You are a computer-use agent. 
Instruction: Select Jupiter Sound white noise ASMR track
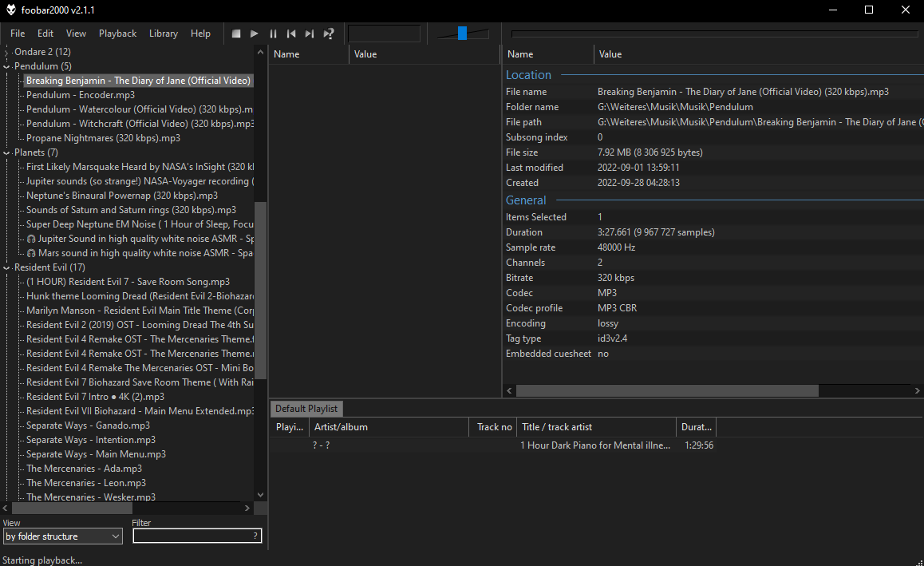(140, 239)
